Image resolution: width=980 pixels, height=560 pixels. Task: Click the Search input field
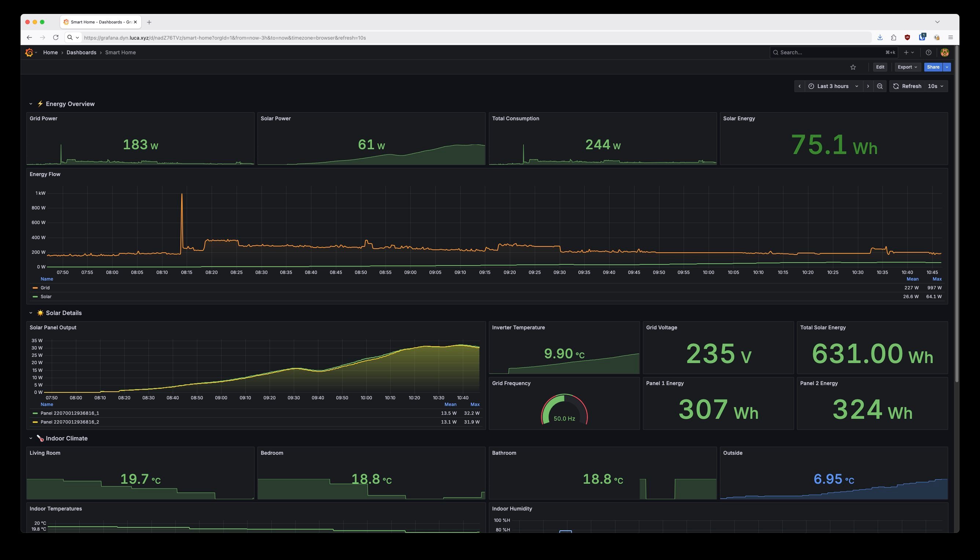(827, 52)
